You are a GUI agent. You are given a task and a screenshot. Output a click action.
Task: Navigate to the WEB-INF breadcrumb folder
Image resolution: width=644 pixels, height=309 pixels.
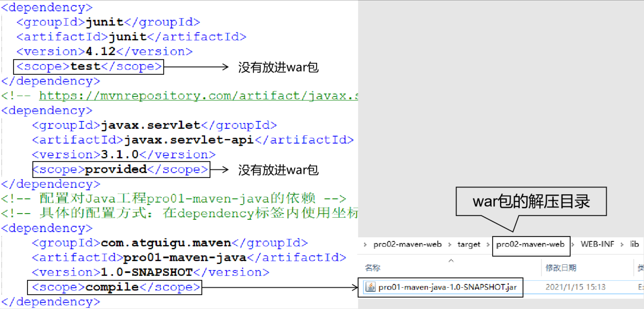[x=598, y=244]
